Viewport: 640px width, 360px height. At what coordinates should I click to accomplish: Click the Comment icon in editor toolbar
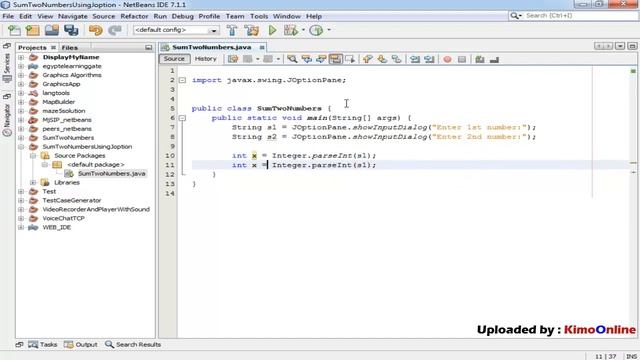point(480,60)
